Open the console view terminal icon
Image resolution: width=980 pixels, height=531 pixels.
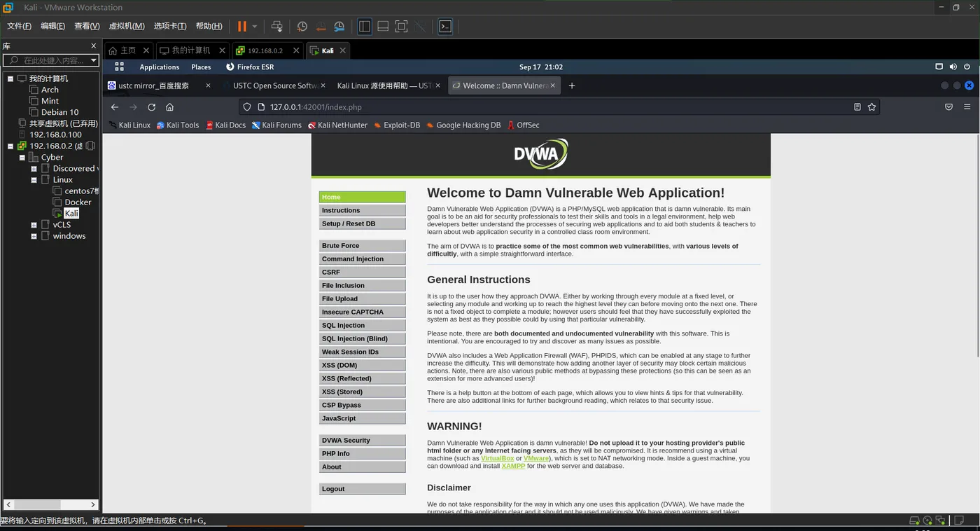pyautogui.click(x=445, y=26)
